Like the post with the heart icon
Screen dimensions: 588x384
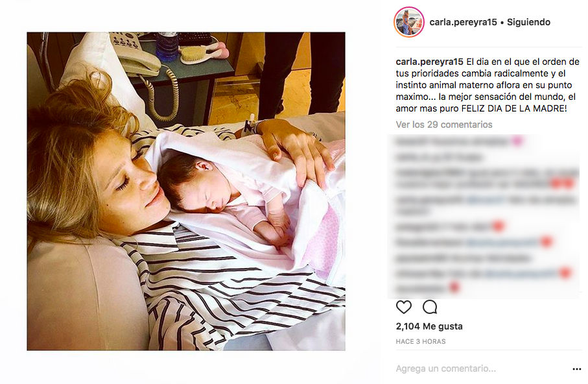tap(403, 307)
